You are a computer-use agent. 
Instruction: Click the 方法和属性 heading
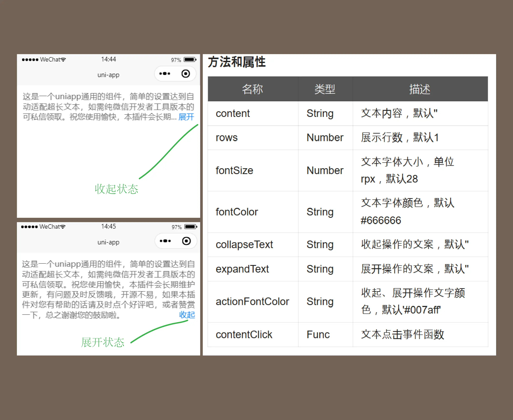click(237, 62)
